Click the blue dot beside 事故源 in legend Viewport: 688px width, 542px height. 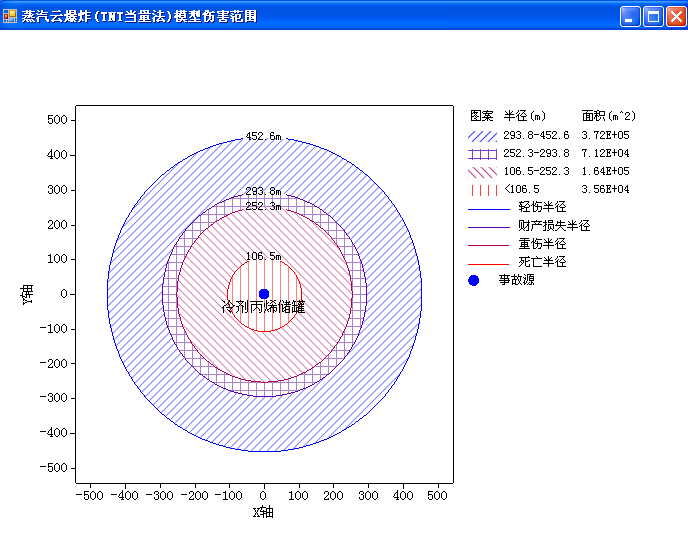tap(473, 280)
